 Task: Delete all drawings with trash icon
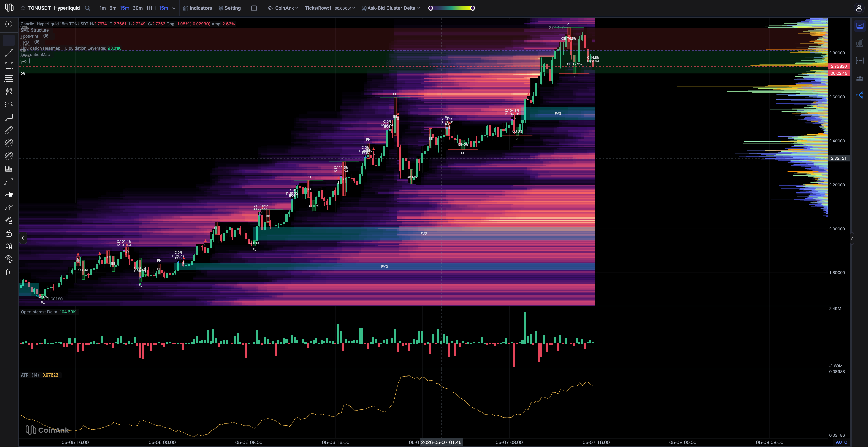[9, 272]
